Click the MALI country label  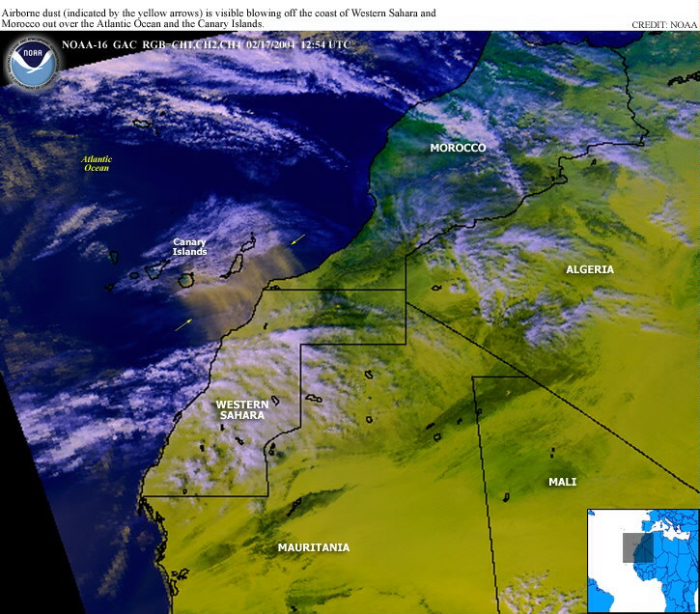pyautogui.click(x=562, y=482)
